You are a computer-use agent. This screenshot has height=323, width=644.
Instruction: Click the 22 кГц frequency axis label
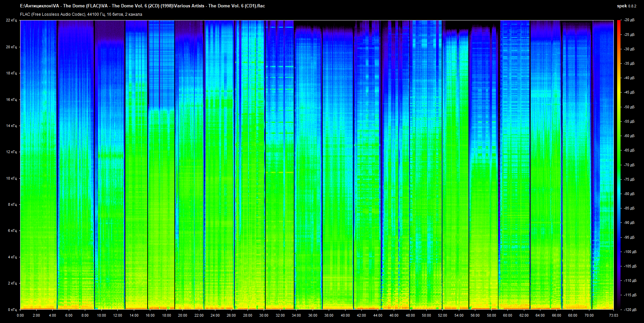coord(11,20)
